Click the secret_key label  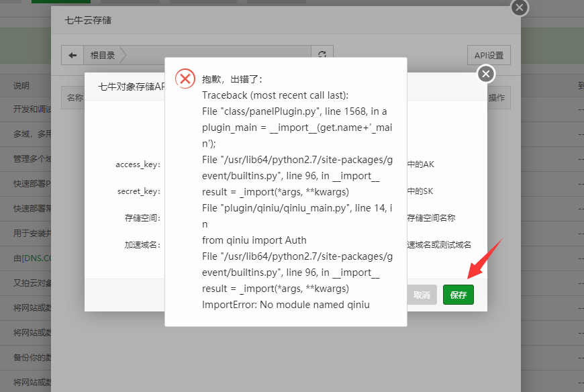(x=138, y=191)
